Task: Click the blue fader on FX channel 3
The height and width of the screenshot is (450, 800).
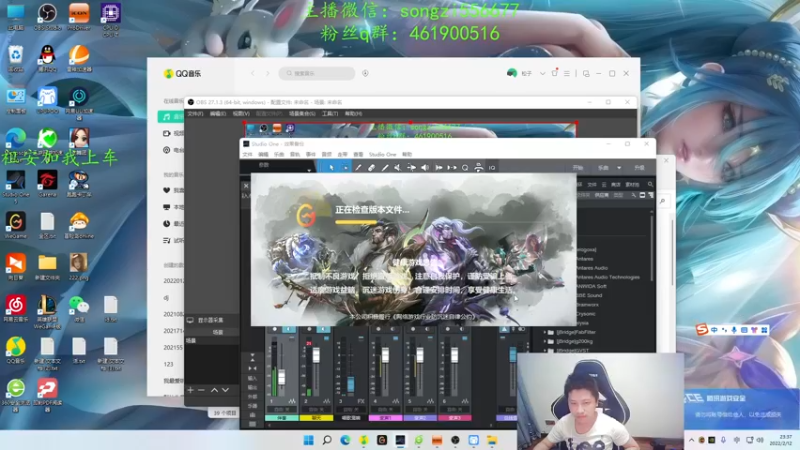Action: (351, 384)
